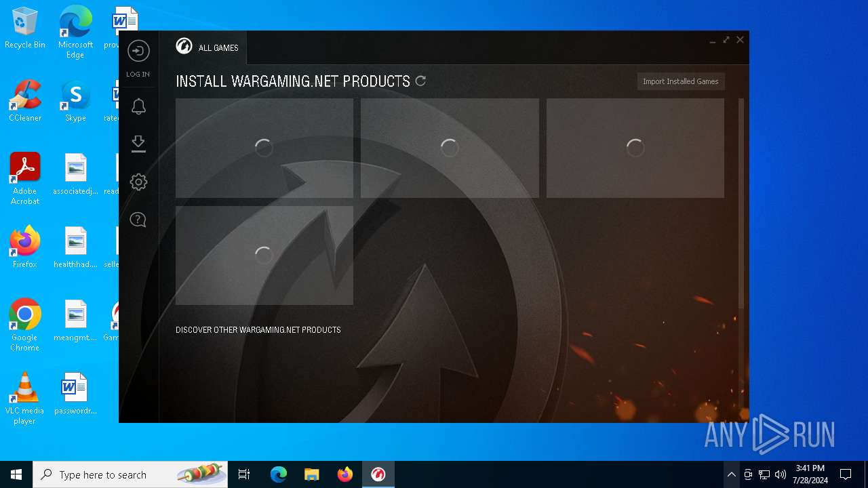
Task: Open the help and support chat icon
Action: (x=138, y=220)
